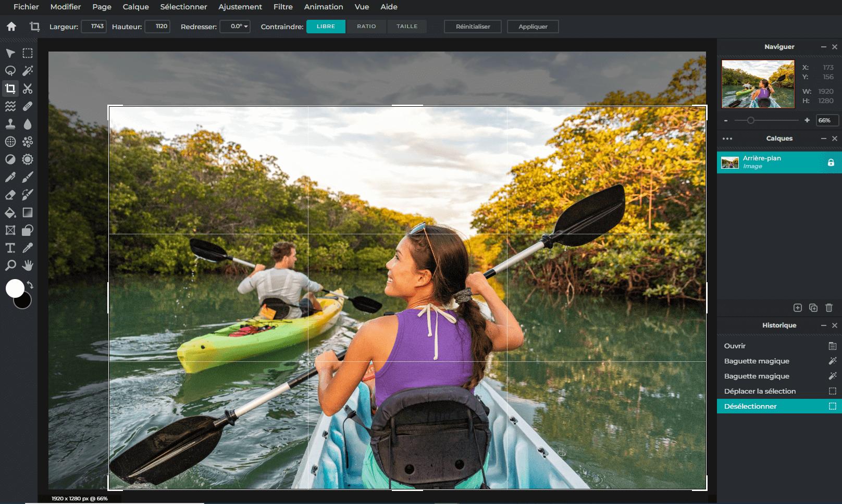Select the Cutout scissors tool
The height and width of the screenshot is (504, 842).
[28, 89]
